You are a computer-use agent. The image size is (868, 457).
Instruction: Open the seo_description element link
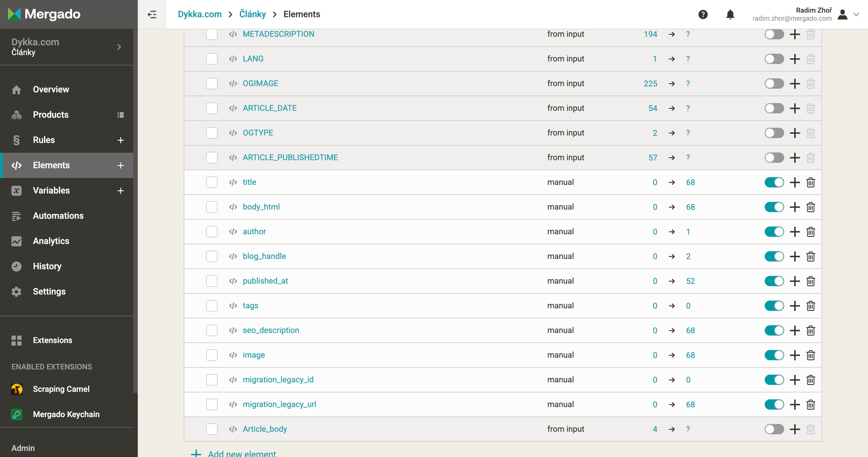pyautogui.click(x=271, y=330)
